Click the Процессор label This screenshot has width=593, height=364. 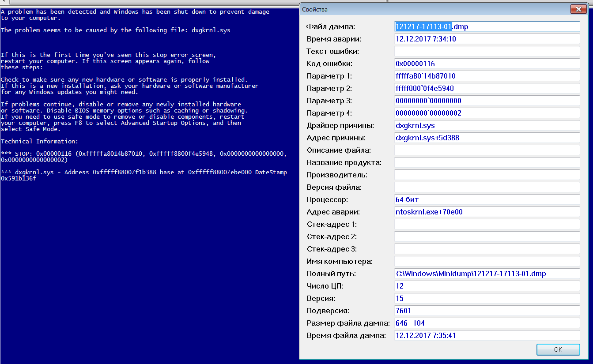pos(327,199)
